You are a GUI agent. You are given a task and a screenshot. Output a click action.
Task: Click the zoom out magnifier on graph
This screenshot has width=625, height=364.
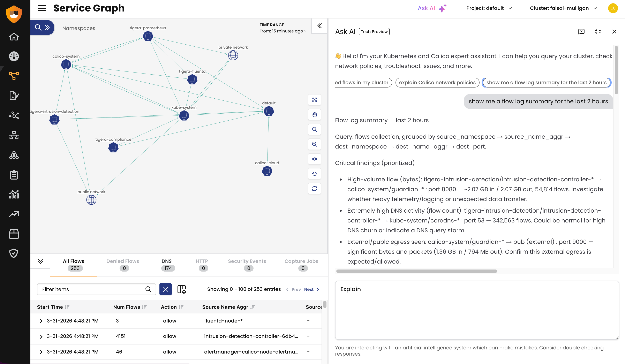pyautogui.click(x=314, y=144)
